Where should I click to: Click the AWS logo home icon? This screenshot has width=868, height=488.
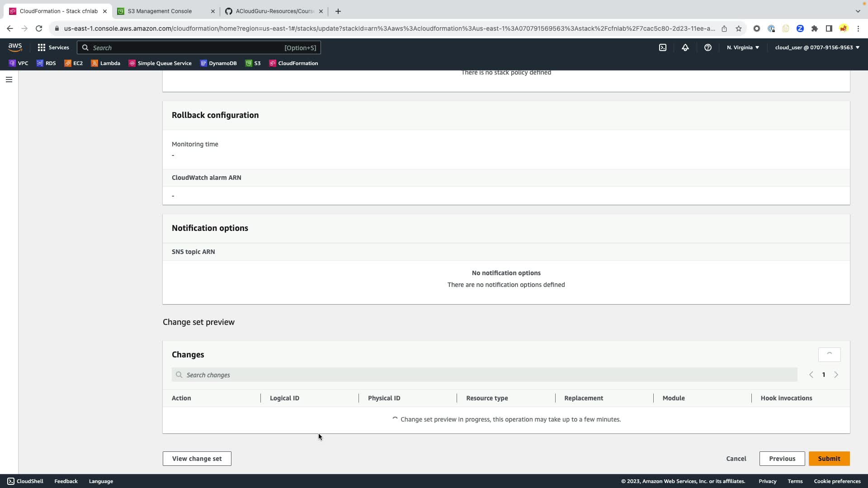pyautogui.click(x=15, y=47)
